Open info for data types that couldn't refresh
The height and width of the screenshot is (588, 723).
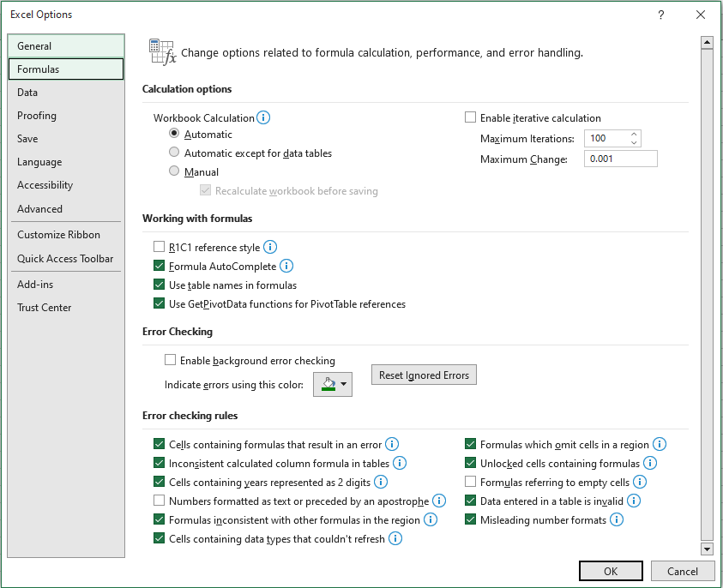[395, 538]
